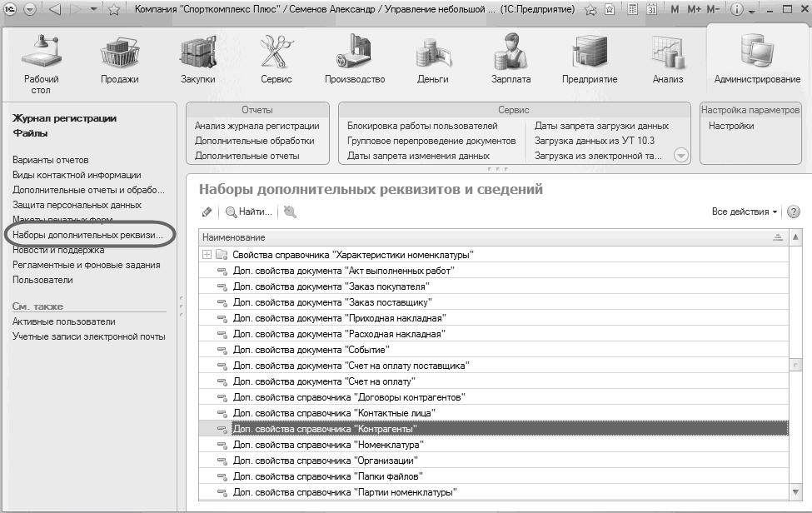Screen dimensions: 812x513
Task: Click the pencil edit icon in list toolbar
Action: 207,212
